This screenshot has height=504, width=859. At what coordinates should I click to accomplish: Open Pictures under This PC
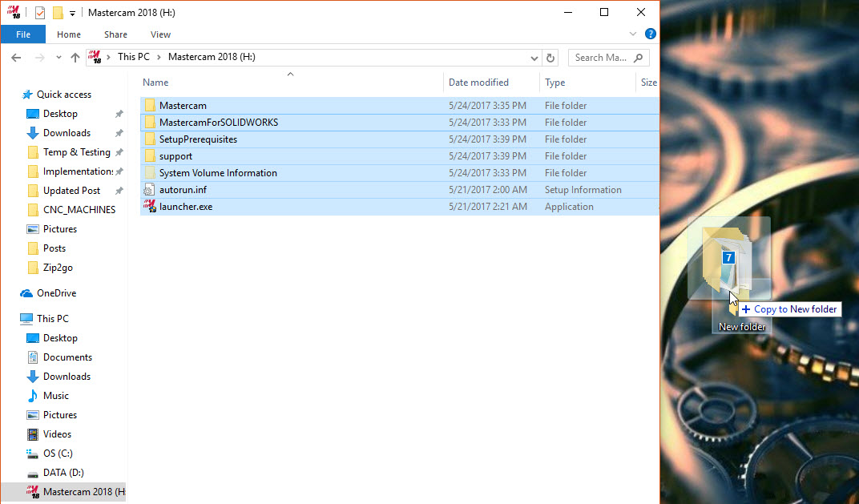[60, 415]
